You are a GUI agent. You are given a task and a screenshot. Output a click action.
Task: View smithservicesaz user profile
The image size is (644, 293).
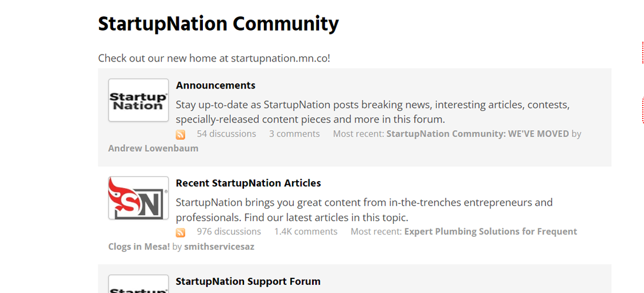point(219,247)
